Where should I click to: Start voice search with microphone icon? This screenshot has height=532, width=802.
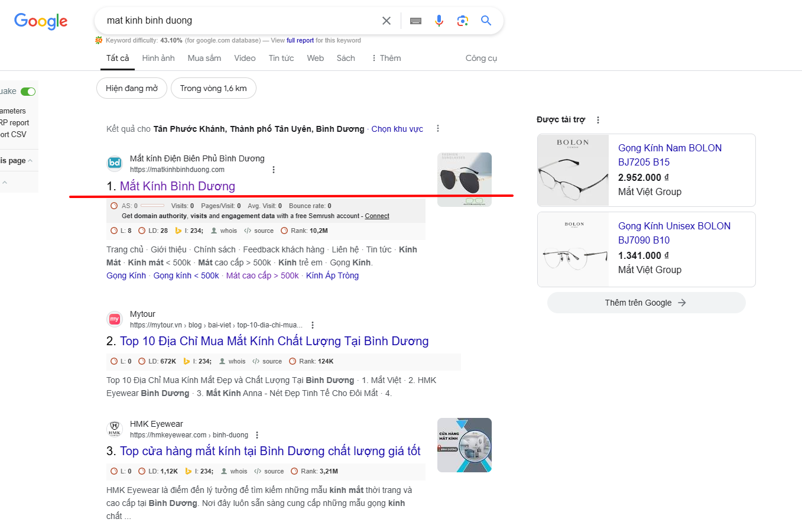click(439, 21)
